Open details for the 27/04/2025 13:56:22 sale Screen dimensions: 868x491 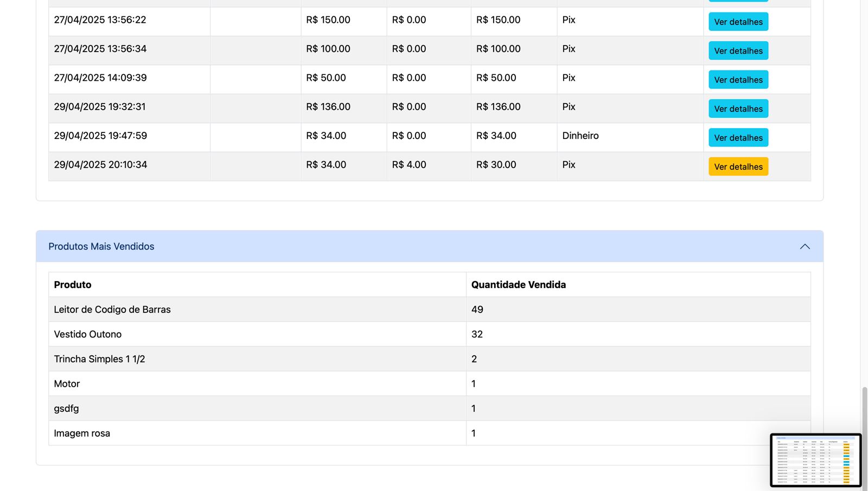738,22
